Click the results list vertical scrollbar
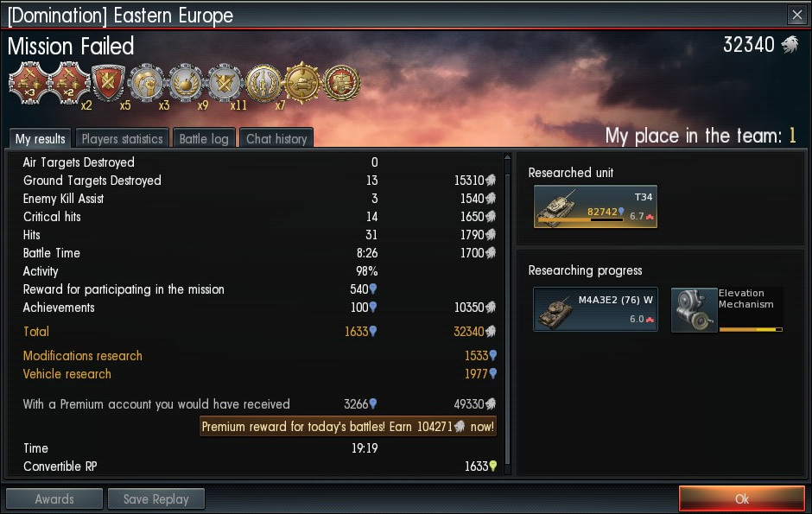The height and width of the screenshot is (514, 812). [508, 314]
